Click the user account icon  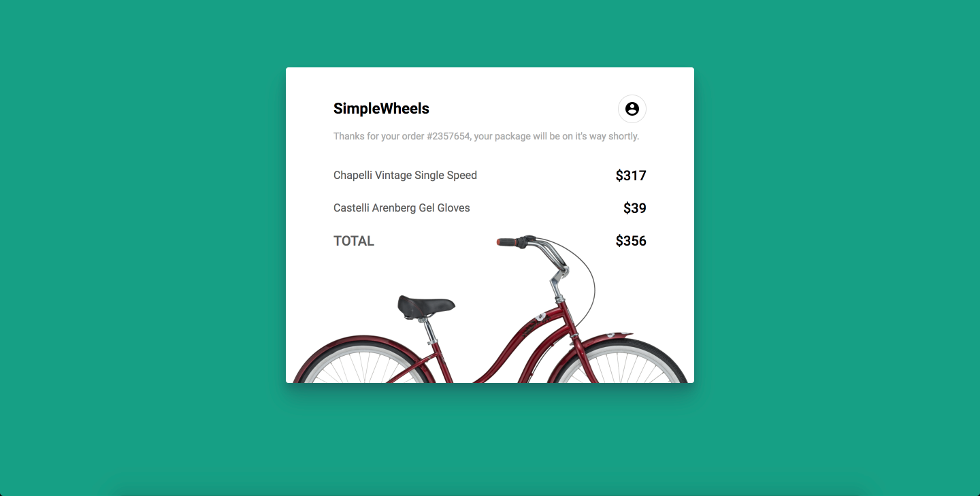click(632, 109)
